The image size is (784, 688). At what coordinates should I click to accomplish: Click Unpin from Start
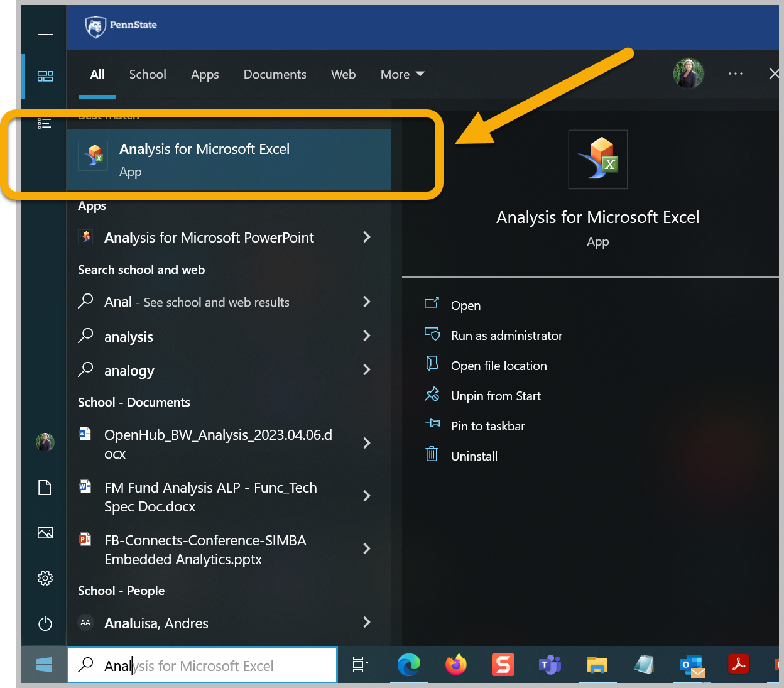pyautogui.click(x=496, y=396)
